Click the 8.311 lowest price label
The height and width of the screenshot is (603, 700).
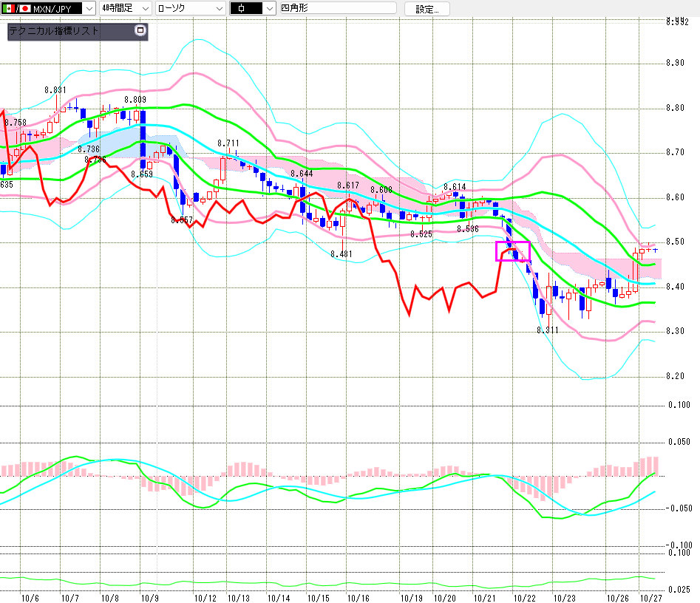548,330
